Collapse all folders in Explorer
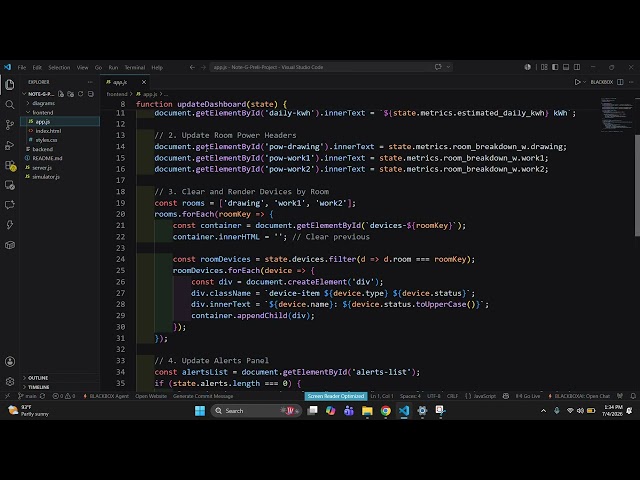The image size is (640, 480). click(91, 94)
